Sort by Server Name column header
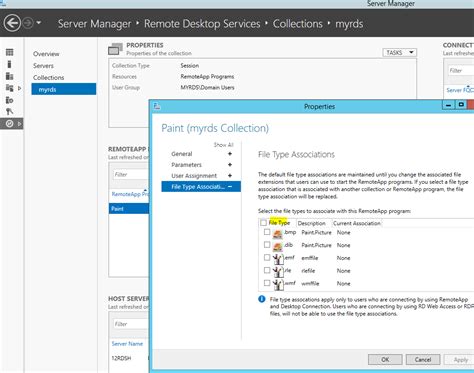474x373 pixels. pyautogui.click(x=127, y=344)
